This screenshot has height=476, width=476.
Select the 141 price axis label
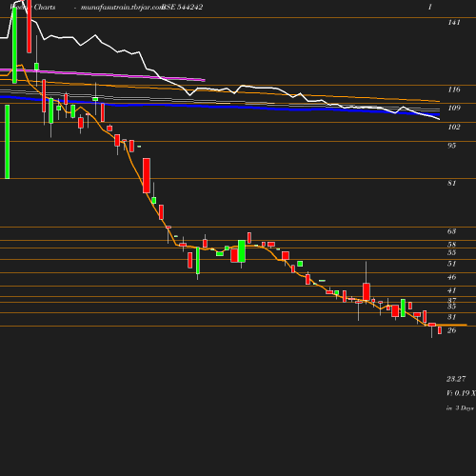click(454, 22)
